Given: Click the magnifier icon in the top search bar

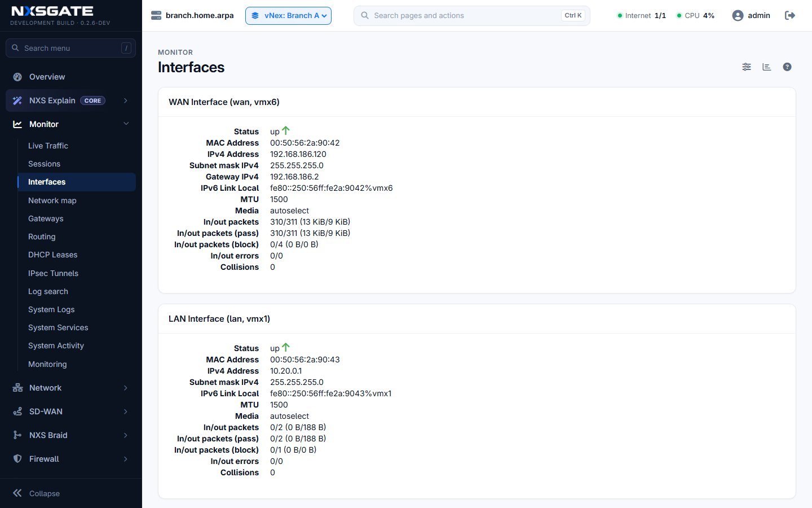Looking at the screenshot, I should click(365, 15).
